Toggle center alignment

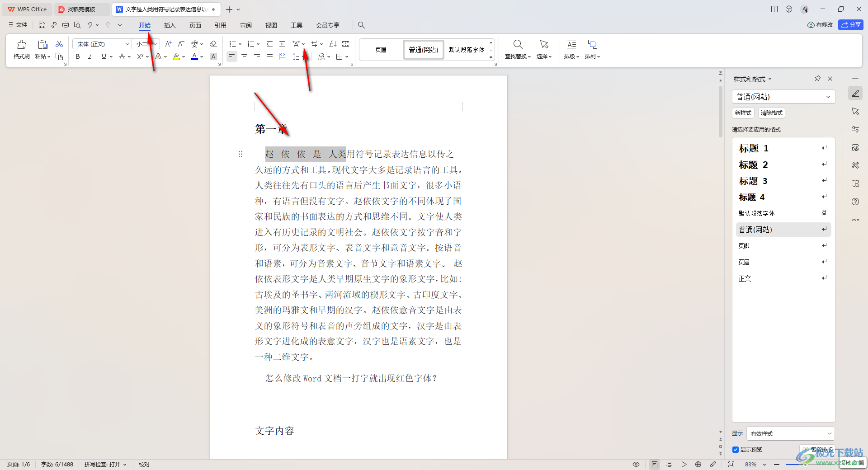[244, 56]
